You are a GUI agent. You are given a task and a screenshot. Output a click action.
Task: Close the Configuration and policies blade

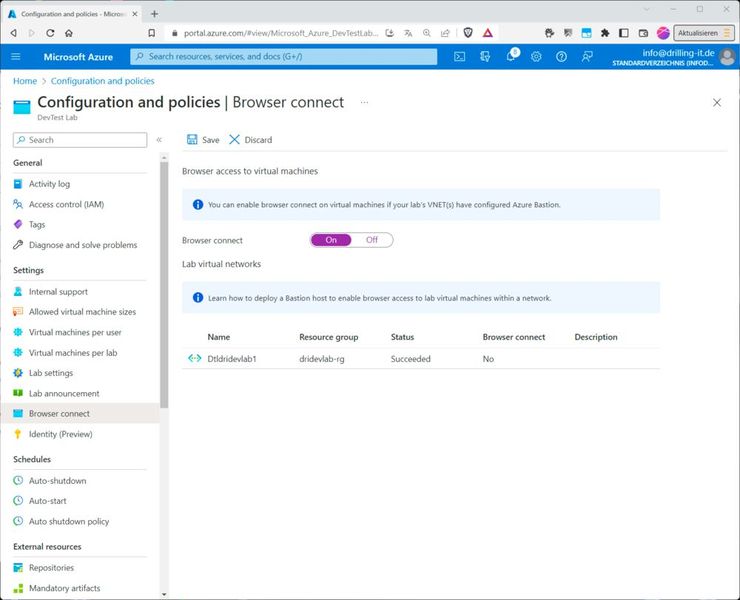(716, 102)
